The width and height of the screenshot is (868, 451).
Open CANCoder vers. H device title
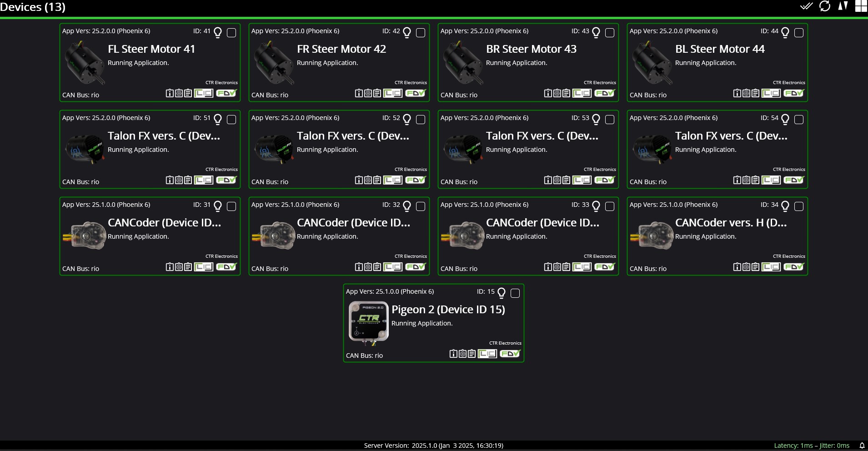pos(731,223)
